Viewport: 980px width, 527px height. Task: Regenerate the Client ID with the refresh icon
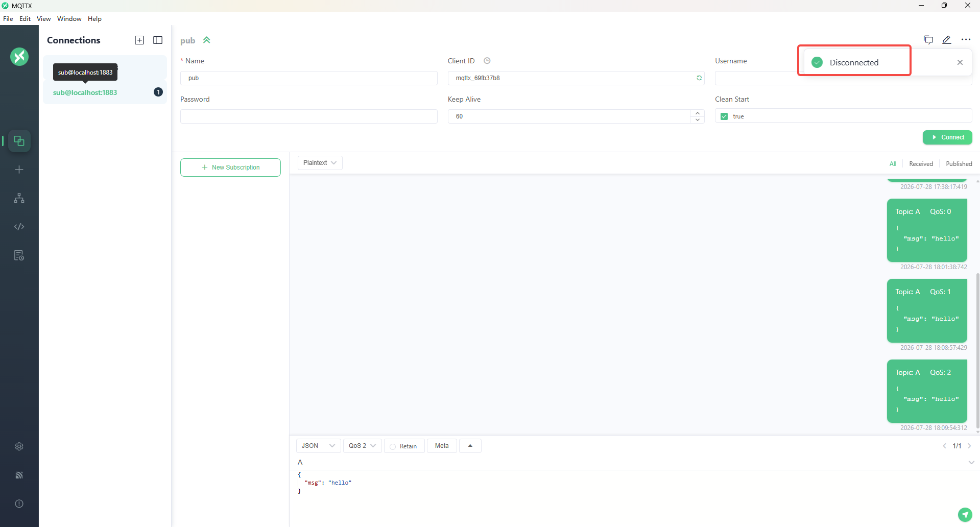[699, 78]
